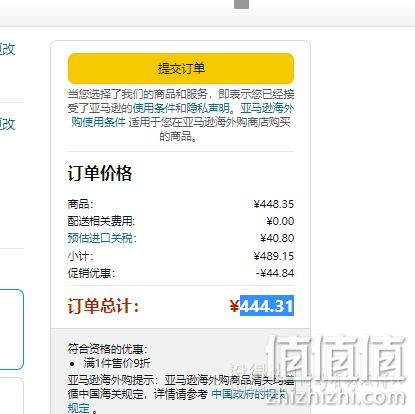
Task: Click the 预估进口关税 link
Action: [102, 238]
